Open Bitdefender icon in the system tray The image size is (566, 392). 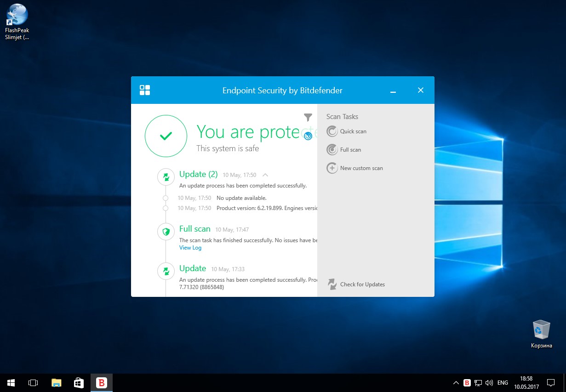pyautogui.click(x=467, y=383)
